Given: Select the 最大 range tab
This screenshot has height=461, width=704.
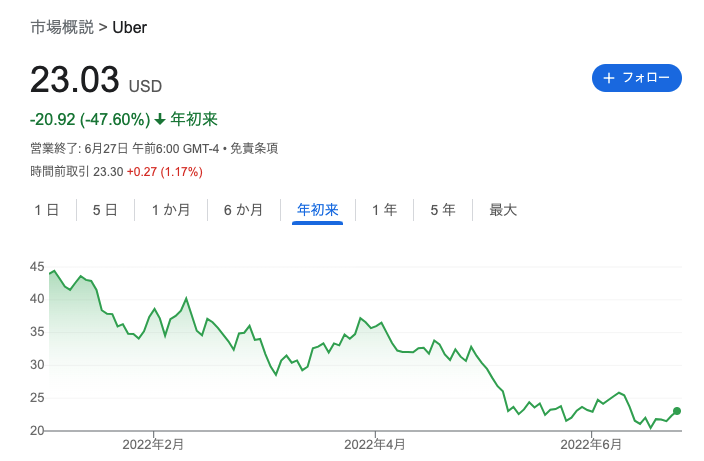Looking at the screenshot, I should click(503, 210).
